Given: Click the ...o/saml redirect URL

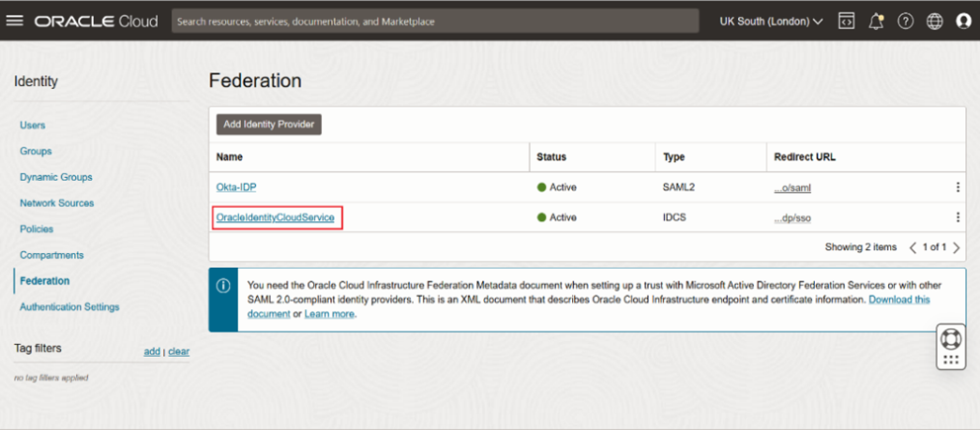Looking at the screenshot, I should point(792,187).
